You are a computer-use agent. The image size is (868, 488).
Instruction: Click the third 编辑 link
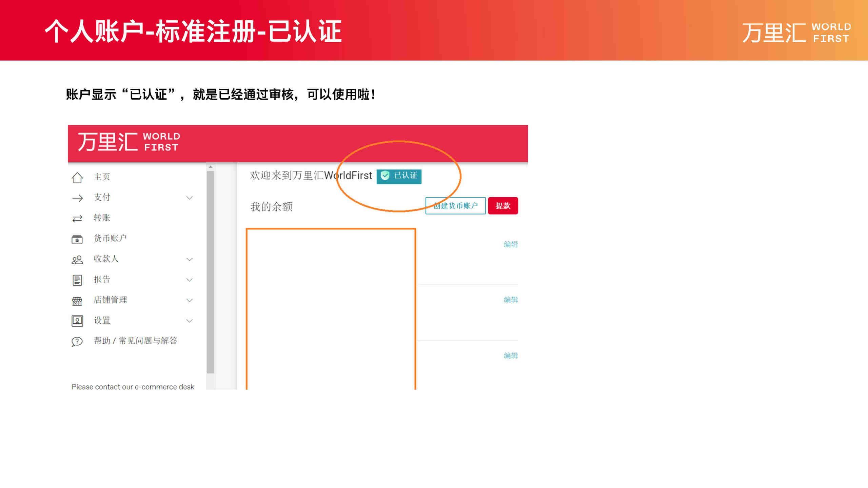tap(511, 355)
